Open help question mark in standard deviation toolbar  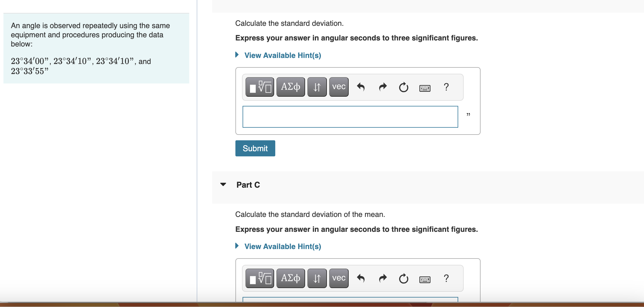pyautogui.click(x=446, y=87)
